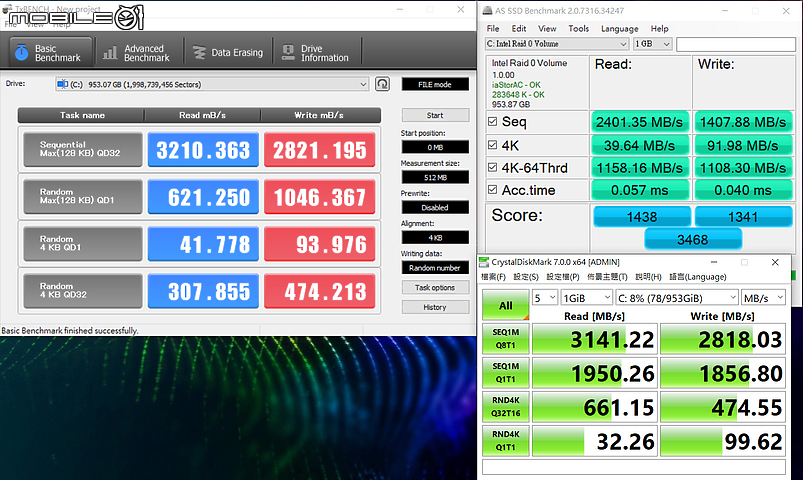Open AS SSD Benchmark File menu

pyautogui.click(x=493, y=29)
